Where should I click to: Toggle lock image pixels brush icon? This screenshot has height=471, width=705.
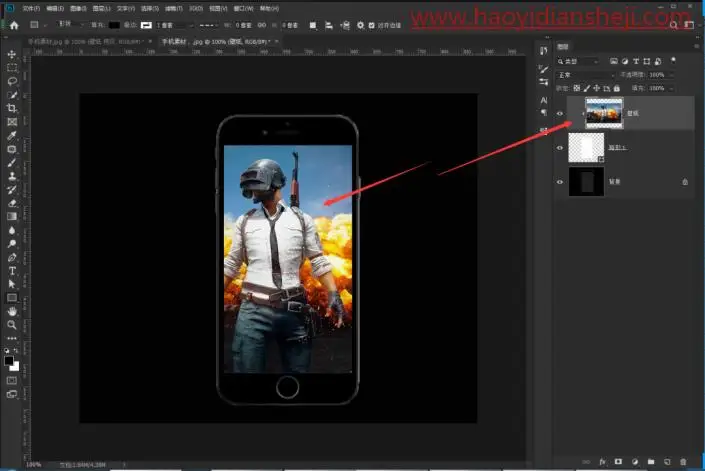[x=587, y=88]
